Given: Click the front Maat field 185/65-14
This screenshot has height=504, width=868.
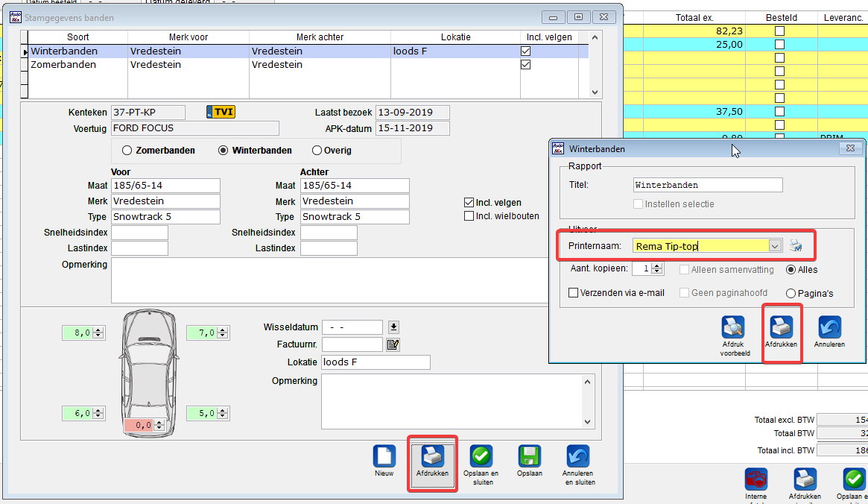Looking at the screenshot, I should 165,186.
